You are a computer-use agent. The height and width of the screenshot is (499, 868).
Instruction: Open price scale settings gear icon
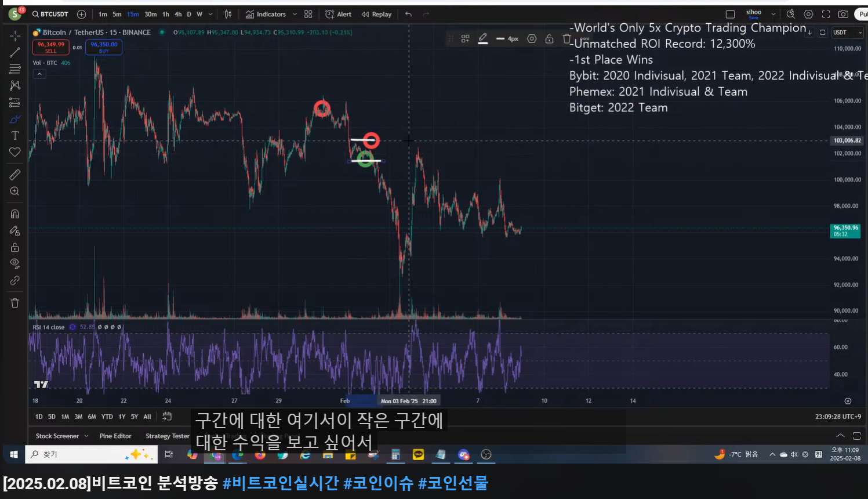tap(848, 401)
